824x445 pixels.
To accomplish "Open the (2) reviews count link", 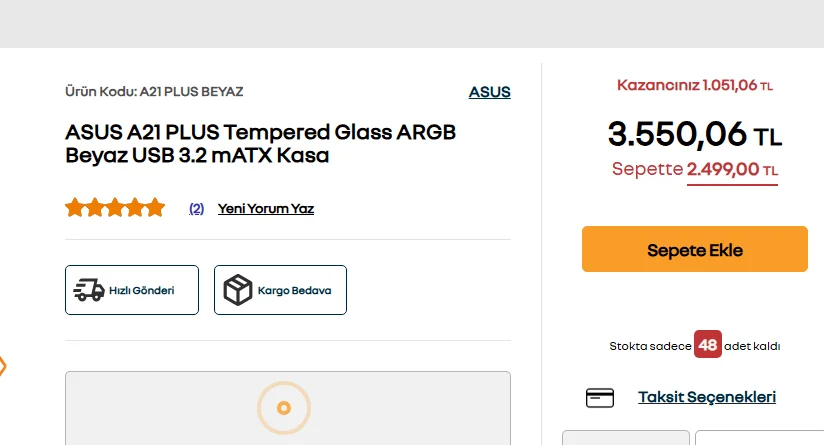I will pos(197,209).
